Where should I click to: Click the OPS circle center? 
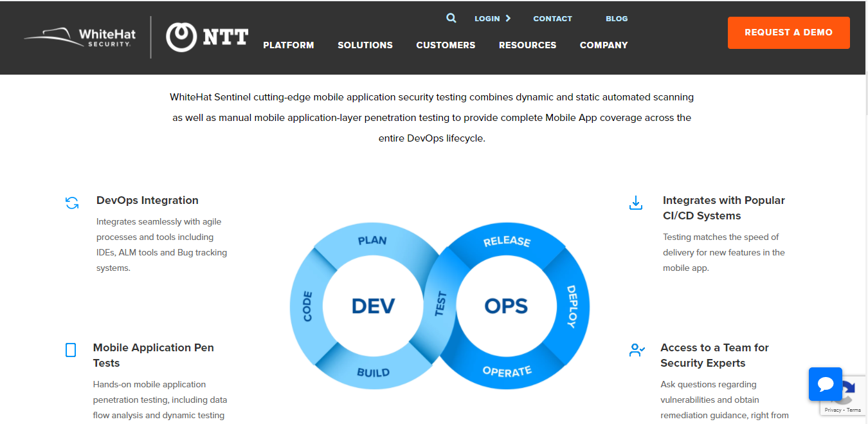(x=506, y=306)
